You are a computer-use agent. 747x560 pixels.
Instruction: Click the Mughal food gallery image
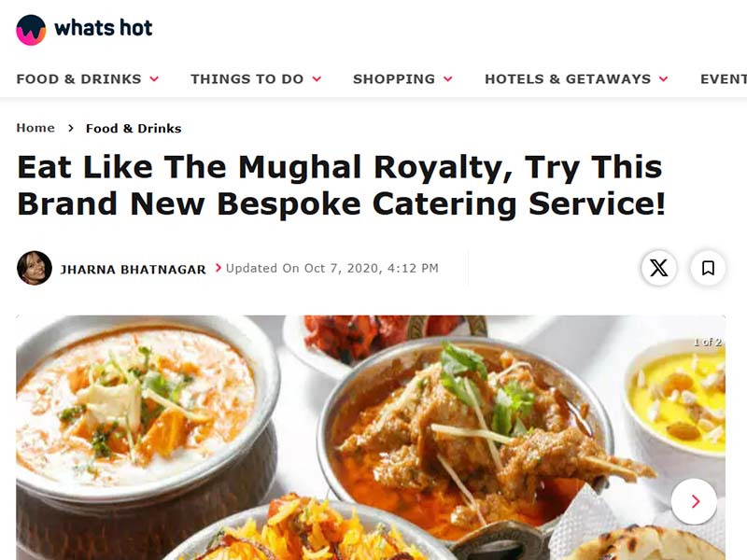(x=371, y=438)
